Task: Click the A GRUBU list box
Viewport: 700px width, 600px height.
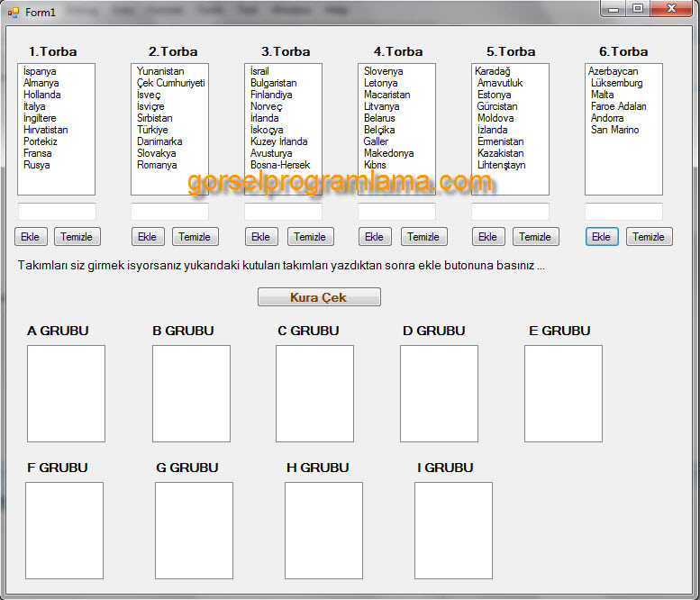Action: (66, 394)
